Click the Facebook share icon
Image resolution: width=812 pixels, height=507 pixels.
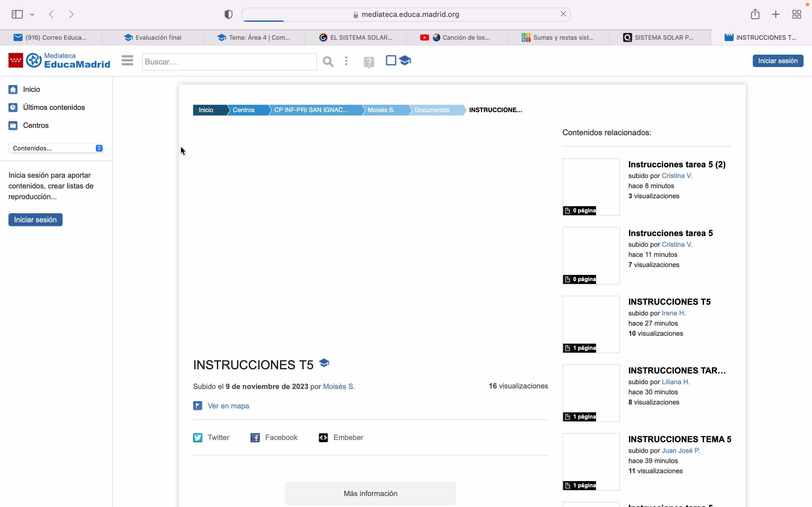(255, 438)
